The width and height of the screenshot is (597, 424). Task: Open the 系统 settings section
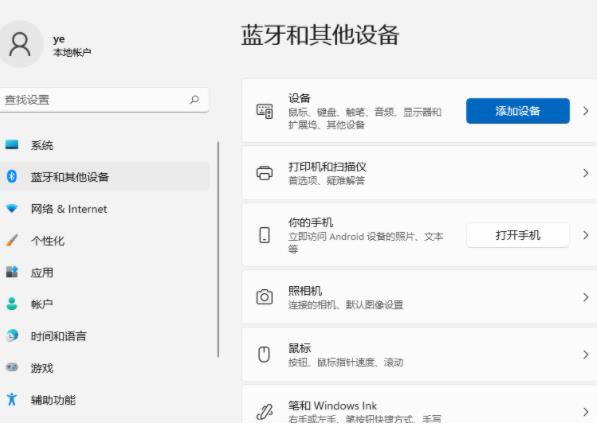pyautogui.click(x=104, y=145)
